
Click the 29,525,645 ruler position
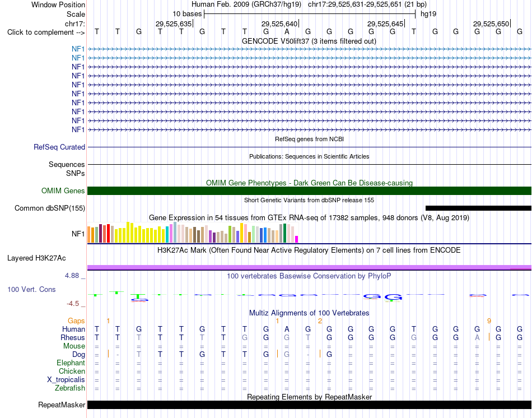(x=385, y=24)
